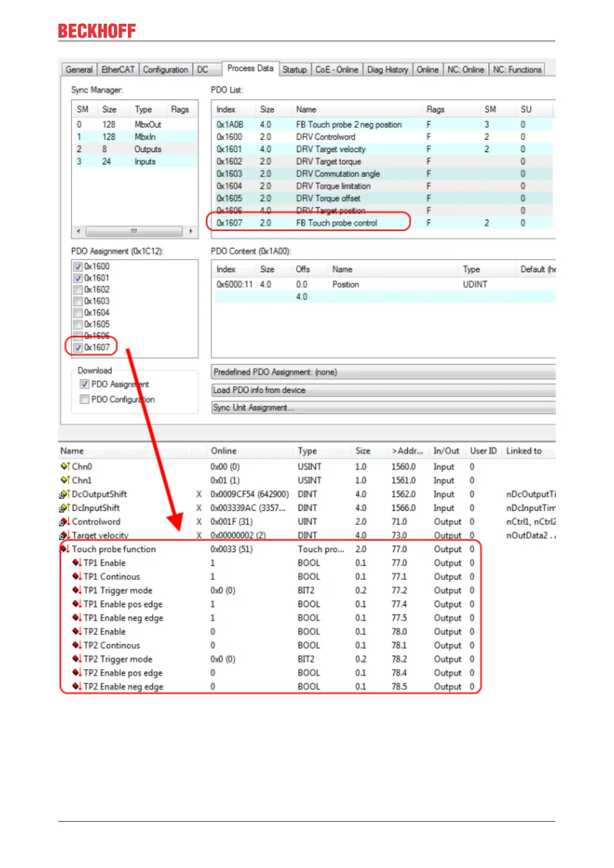The width and height of the screenshot is (614, 868).
Task: Click the TP2 Enable neg edge icon
Action: click(77, 687)
